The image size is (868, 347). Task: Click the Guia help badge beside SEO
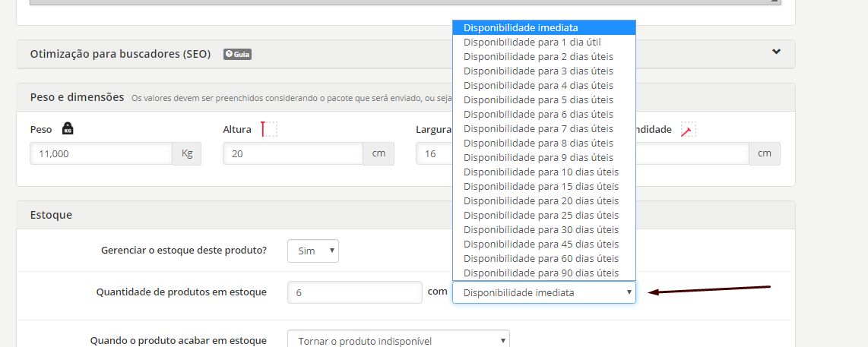pyautogui.click(x=237, y=54)
